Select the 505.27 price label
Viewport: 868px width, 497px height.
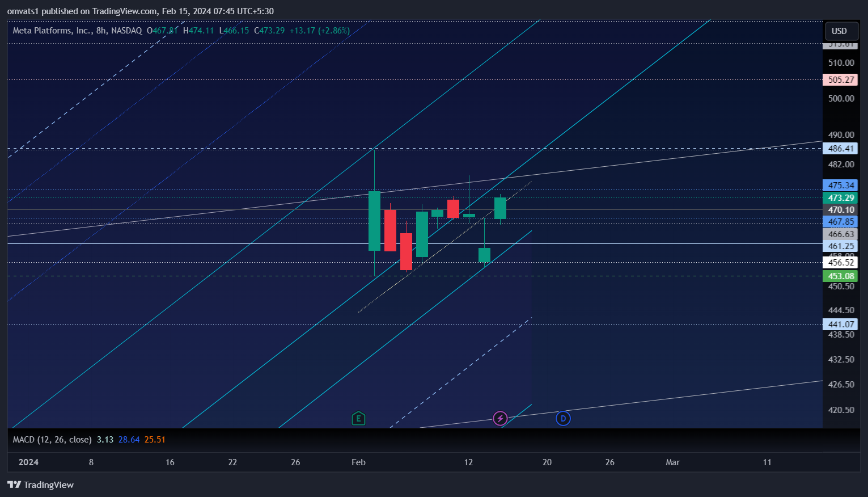840,80
